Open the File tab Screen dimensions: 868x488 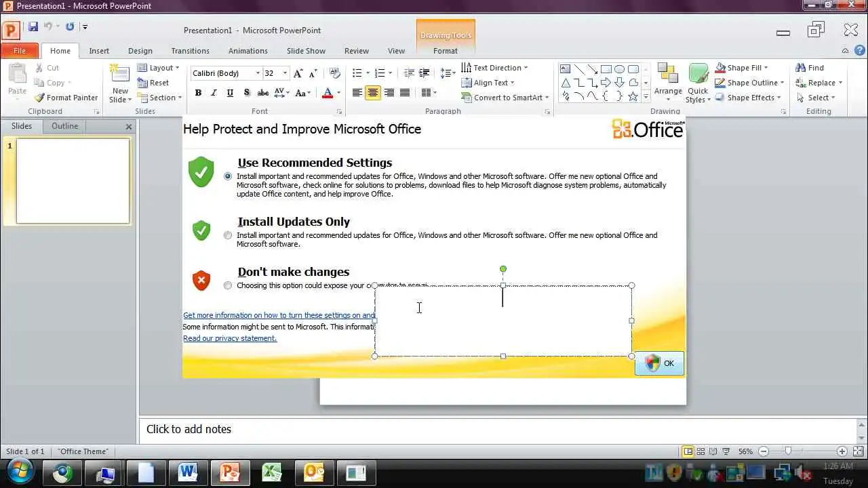pos(20,51)
